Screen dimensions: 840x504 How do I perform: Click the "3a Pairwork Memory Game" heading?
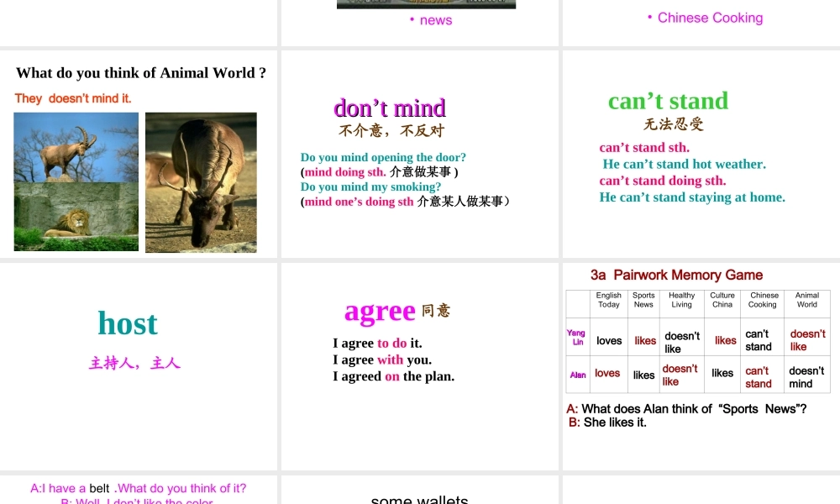click(x=675, y=275)
